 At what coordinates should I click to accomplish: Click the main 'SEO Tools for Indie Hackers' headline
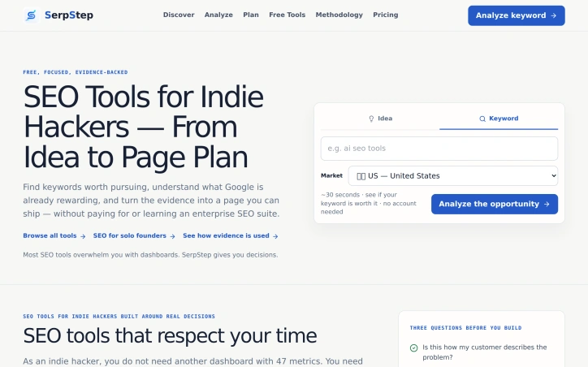tap(143, 127)
